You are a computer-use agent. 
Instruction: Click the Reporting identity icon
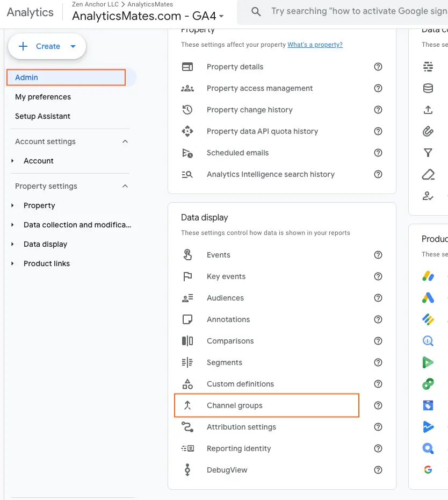(187, 448)
